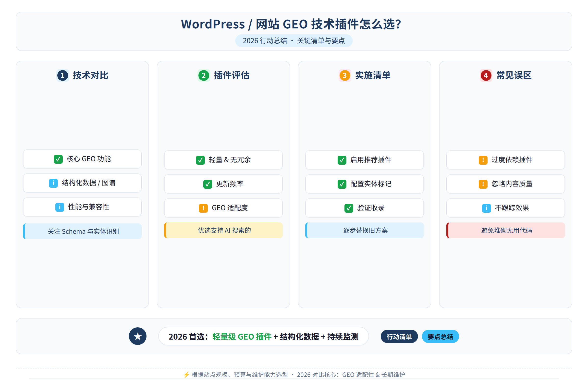Image resolution: width=588 pixels, height=392 pixels.
Task: Click the main title WordPress / 网站 GEO
Action: [291, 24]
